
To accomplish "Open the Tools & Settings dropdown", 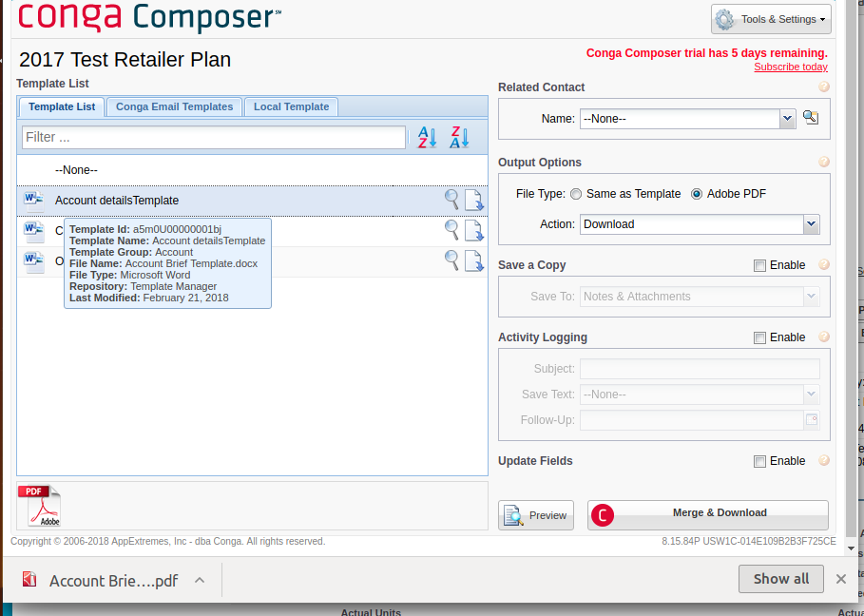I will pos(771,19).
